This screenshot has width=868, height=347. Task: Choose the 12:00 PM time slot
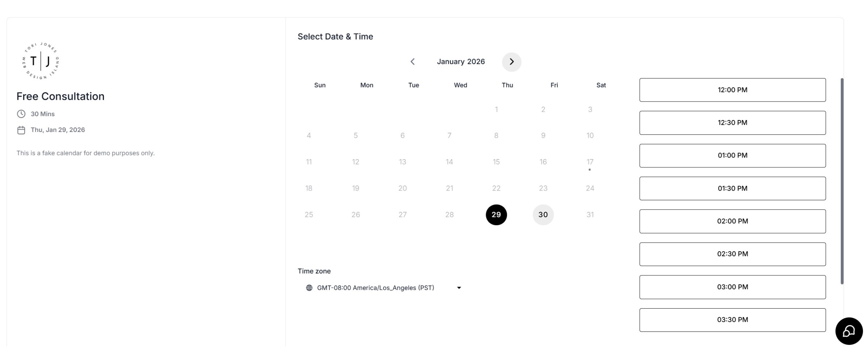pos(732,90)
